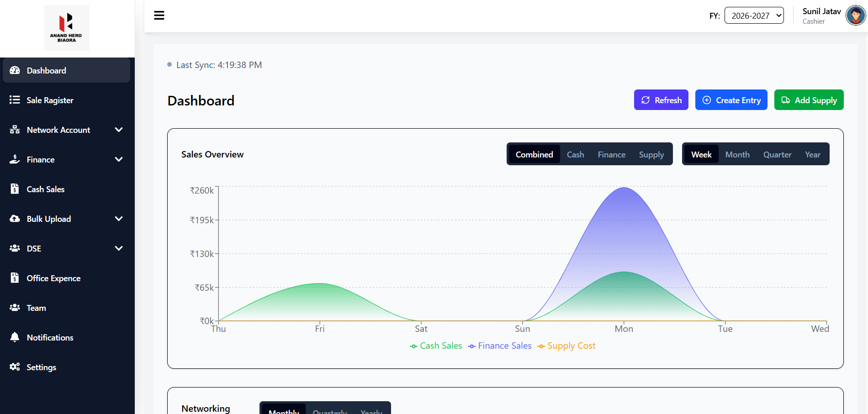Expand the DSE submenu chevron
Image resolution: width=868 pixels, height=414 pixels.
coord(119,248)
